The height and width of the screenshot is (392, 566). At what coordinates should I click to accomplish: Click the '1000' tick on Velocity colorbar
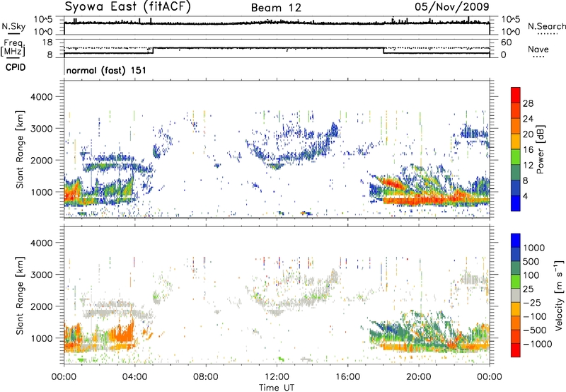pos(534,248)
